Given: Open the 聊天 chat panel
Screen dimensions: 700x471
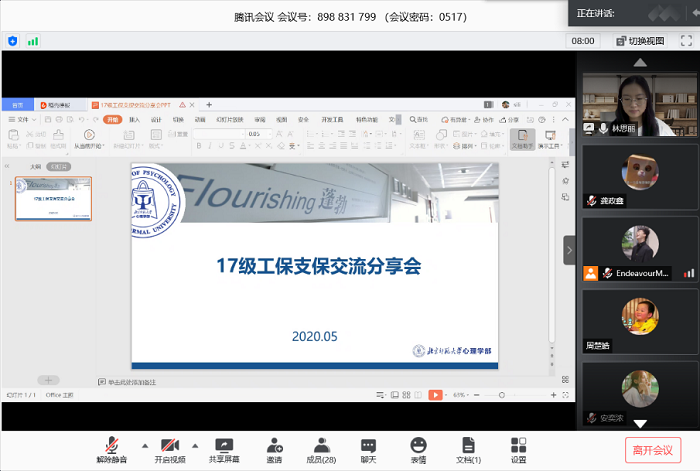Looking at the screenshot, I should (x=368, y=449).
